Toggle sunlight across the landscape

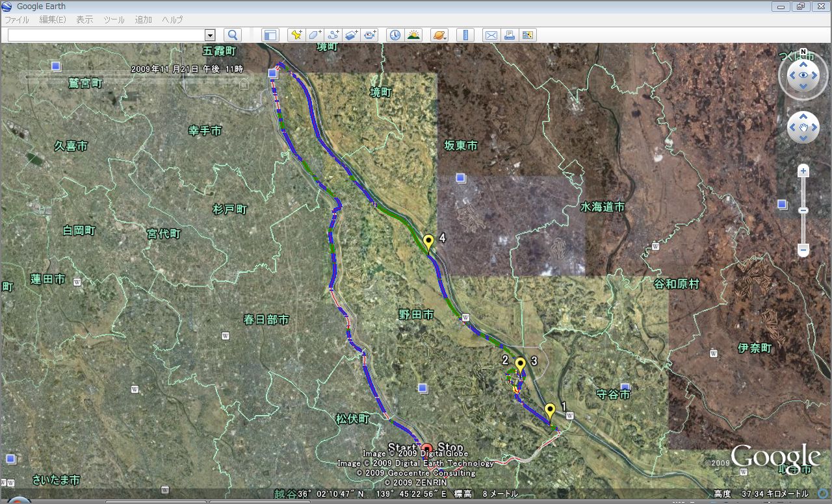click(413, 35)
